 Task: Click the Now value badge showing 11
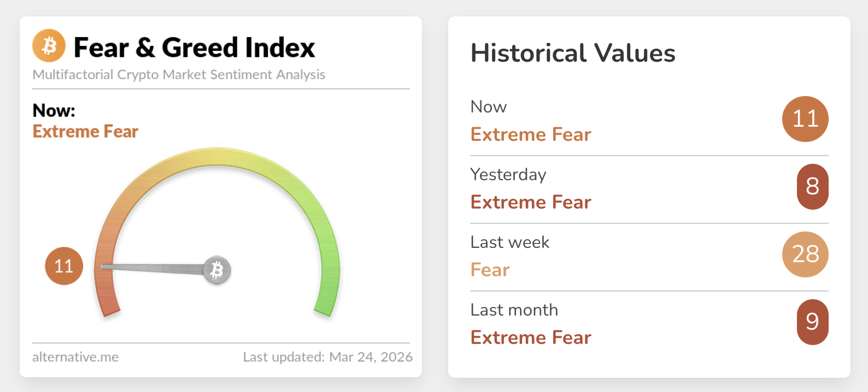point(805,119)
